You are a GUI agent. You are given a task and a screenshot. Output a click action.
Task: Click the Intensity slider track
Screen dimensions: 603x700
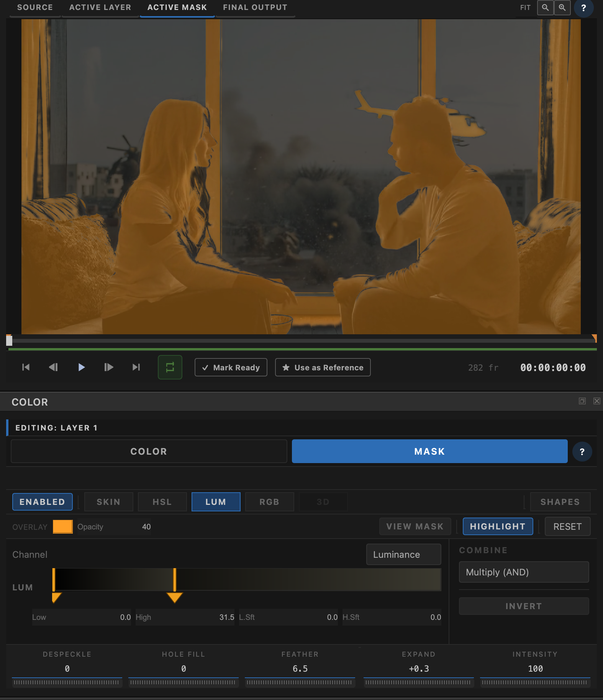pyautogui.click(x=535, y=682)
